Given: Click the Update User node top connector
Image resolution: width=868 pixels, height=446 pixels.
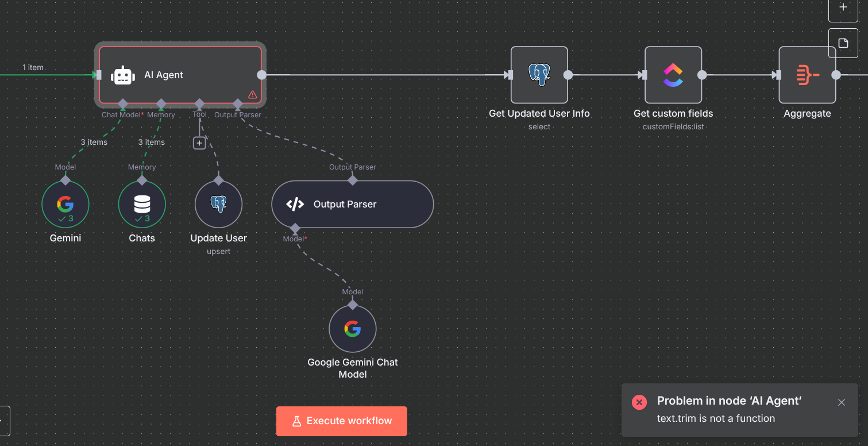Looking at the screenshot, I should pos(218,180).
